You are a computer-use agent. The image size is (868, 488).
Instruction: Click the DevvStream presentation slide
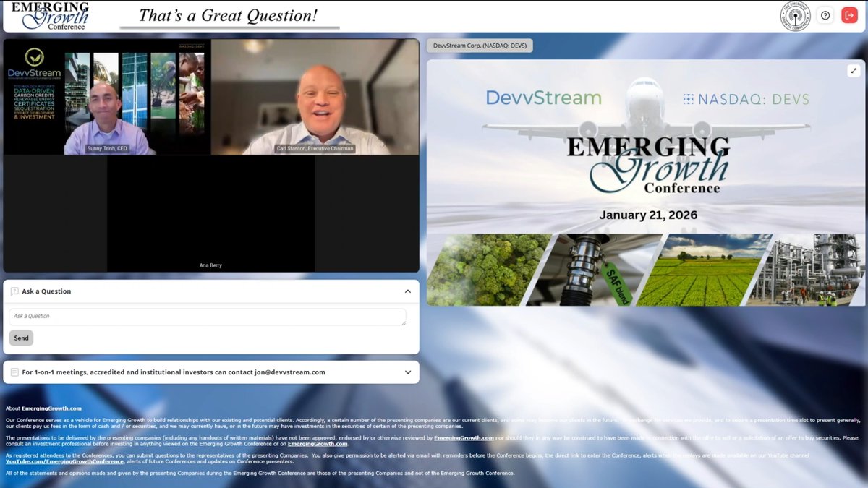(x=645, y=182)
